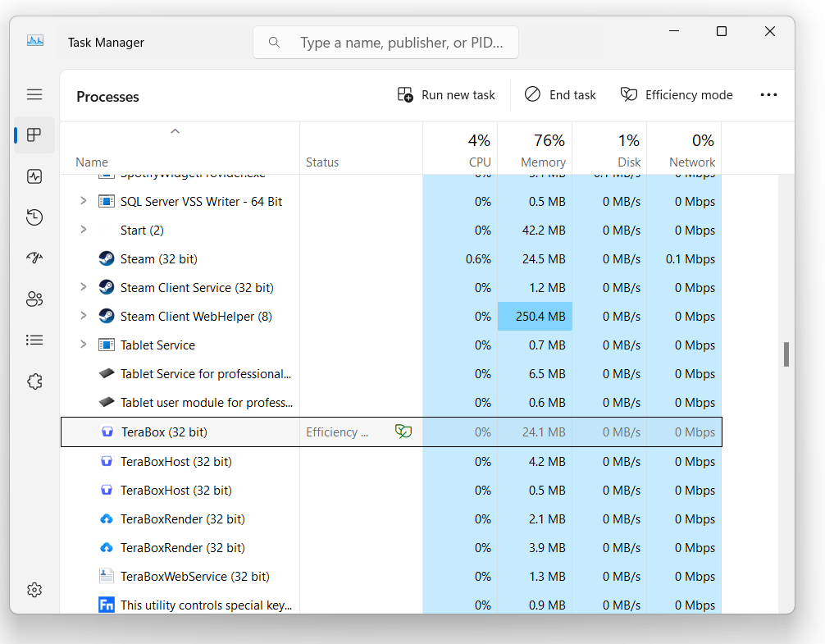
Task: Open the More options menu with three dots
Action: [x=768, y=94]
